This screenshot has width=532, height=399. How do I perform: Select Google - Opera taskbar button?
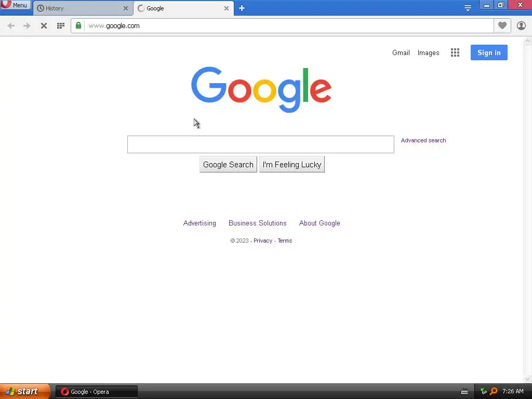[x=96, y=392]
